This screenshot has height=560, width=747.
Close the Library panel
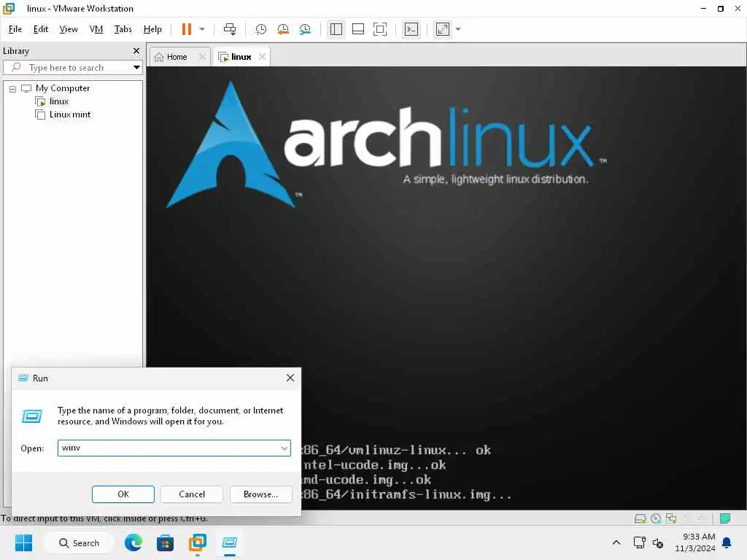coord(136,50)
